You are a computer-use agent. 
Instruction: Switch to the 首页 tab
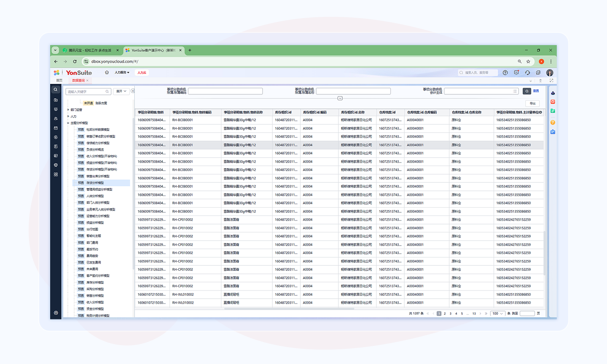[59, 80]
